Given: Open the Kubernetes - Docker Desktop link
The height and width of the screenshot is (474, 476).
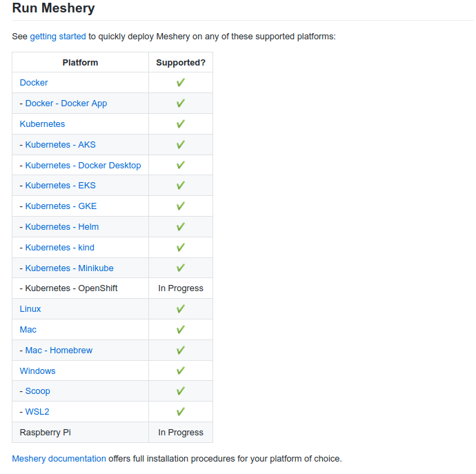Looking at the screenshot, I should point(83,165).
